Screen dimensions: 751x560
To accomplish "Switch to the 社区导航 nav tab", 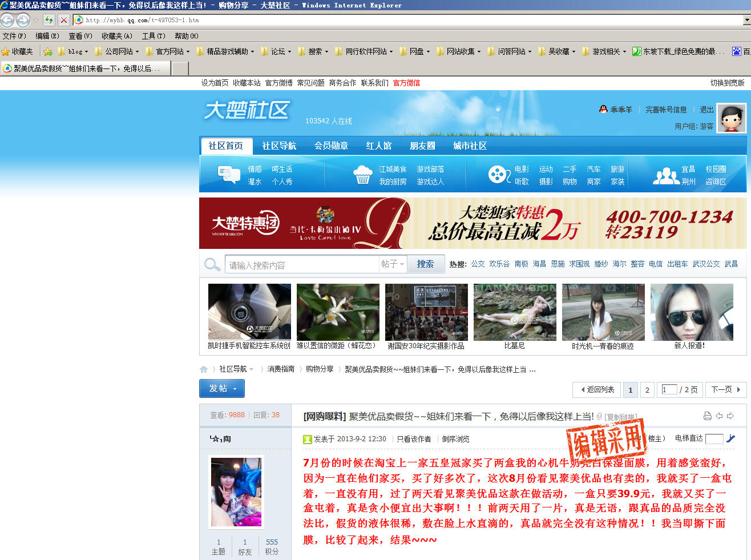I will tap(279, 146).
